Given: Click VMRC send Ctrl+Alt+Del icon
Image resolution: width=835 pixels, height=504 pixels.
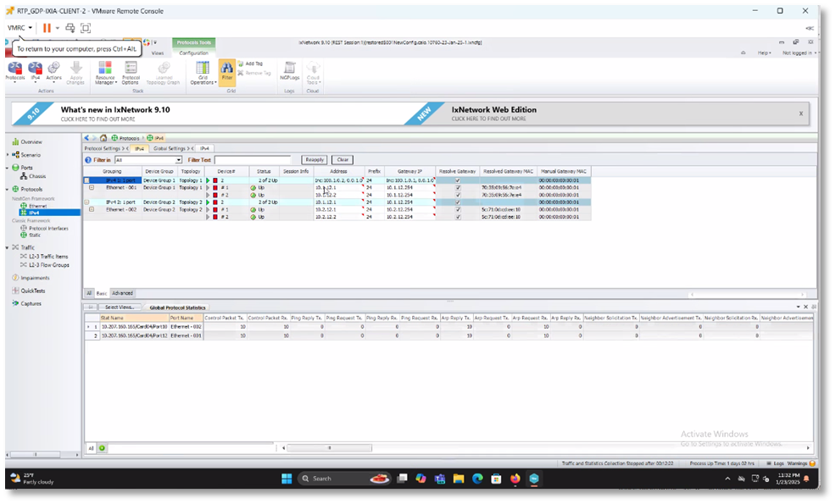Looking at the screenshot, I should 70,28.
